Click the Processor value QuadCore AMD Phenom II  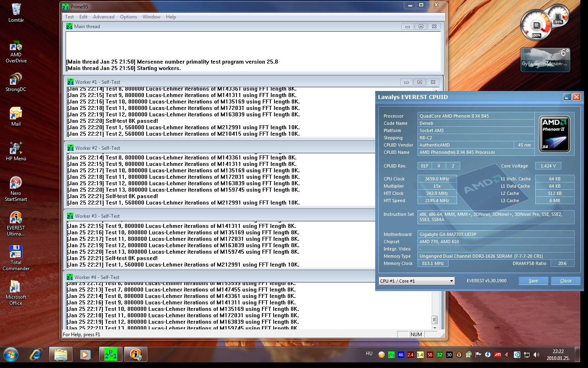point(476,116)
